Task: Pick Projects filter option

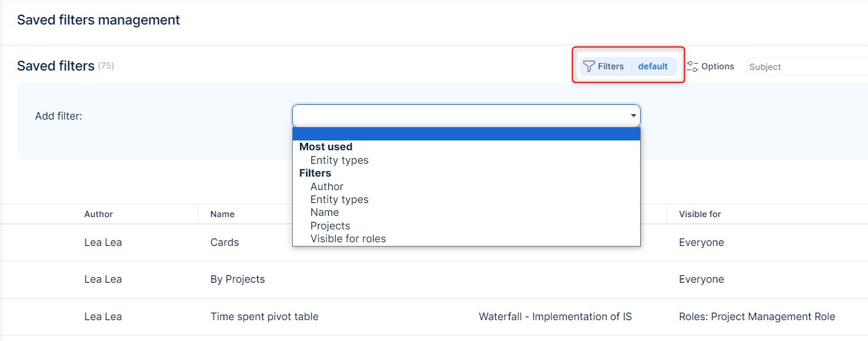Action: pos(330,226)
